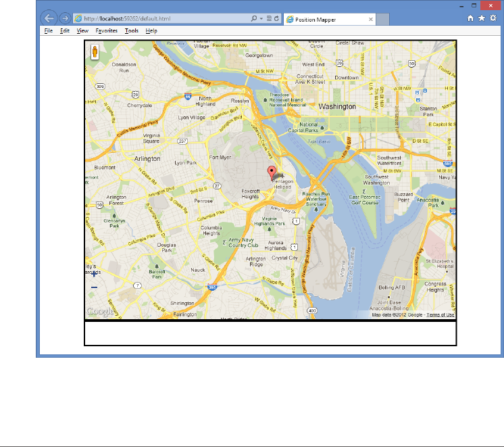This screenshot has height=447, width=504.
Task: Maximize the browser window
Action: (x=474, y=5)
